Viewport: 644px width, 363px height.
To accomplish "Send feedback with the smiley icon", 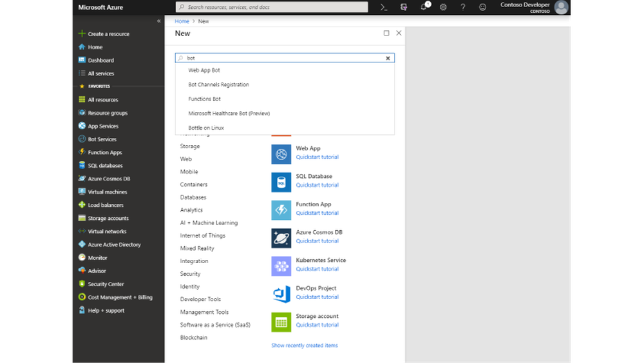I will click(x=482, y=7).
